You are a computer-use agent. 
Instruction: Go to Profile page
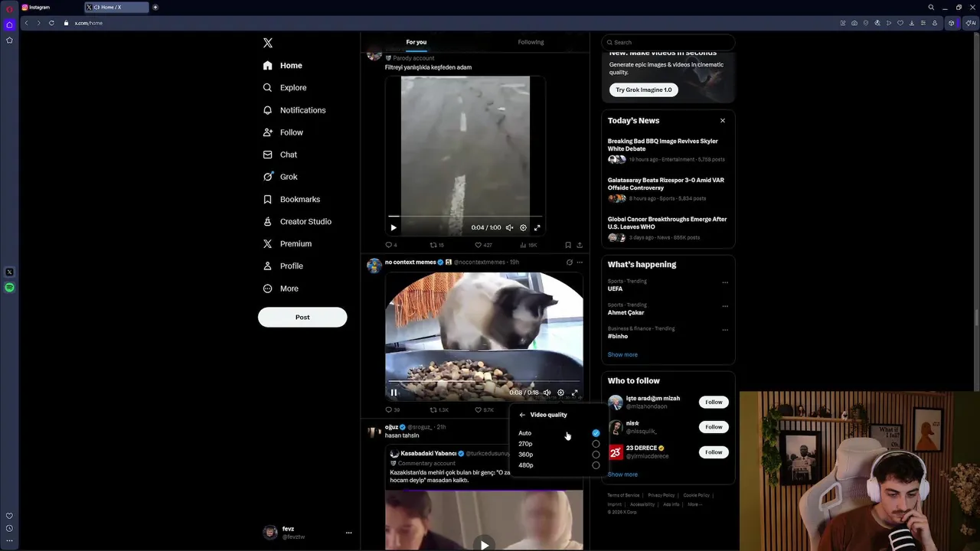pyautogui.click(x=283, y=266)
